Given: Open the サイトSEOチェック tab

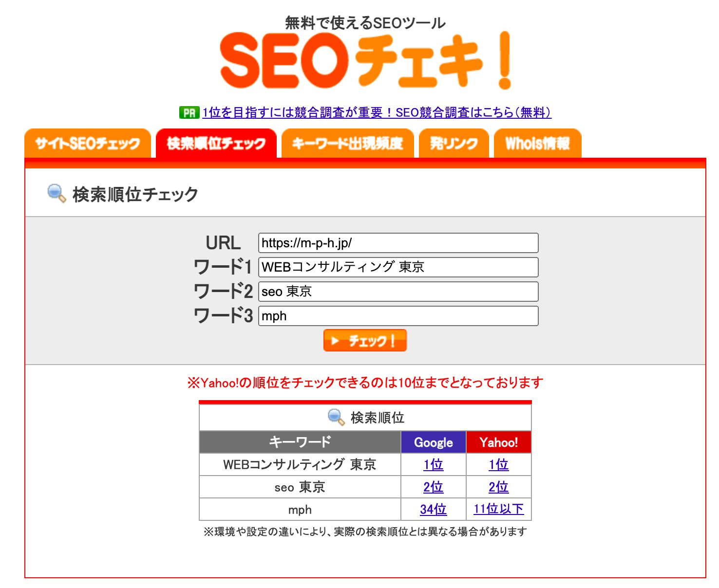Looking at the screenshot, I should [x=88, y=143].
